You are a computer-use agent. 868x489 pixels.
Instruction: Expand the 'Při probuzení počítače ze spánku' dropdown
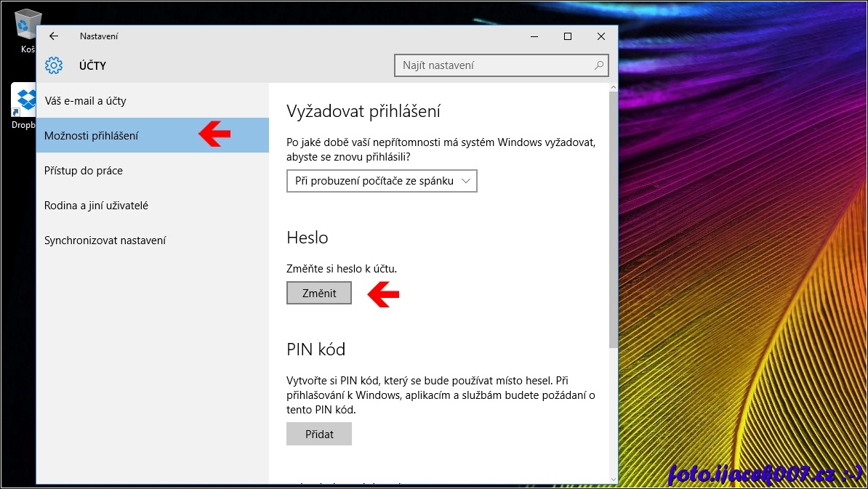click(382, 181)
